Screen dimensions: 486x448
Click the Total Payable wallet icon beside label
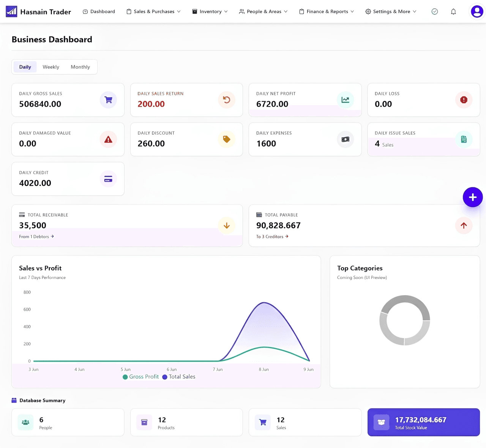tap(259, 215)
